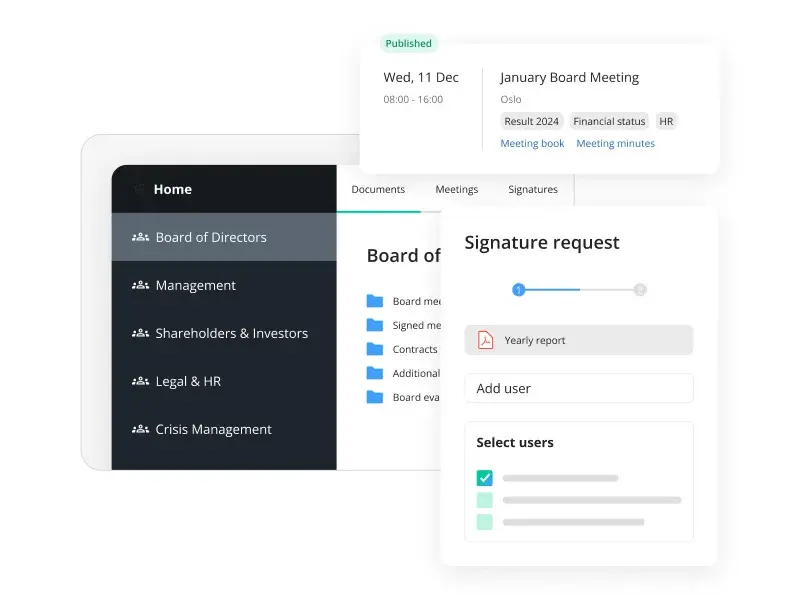Click the group icon next to Legal & HR
This screenshot has width=801, height=600.
(140, 382)
